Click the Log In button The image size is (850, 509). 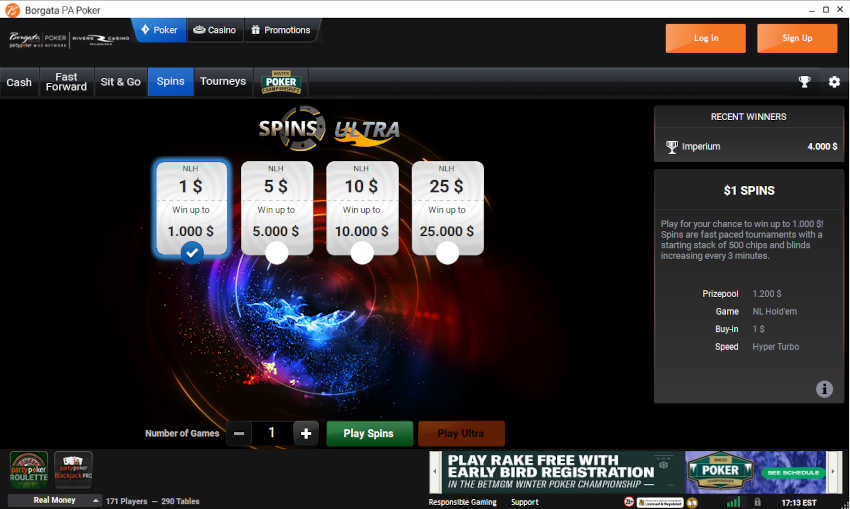coord(706,38)
